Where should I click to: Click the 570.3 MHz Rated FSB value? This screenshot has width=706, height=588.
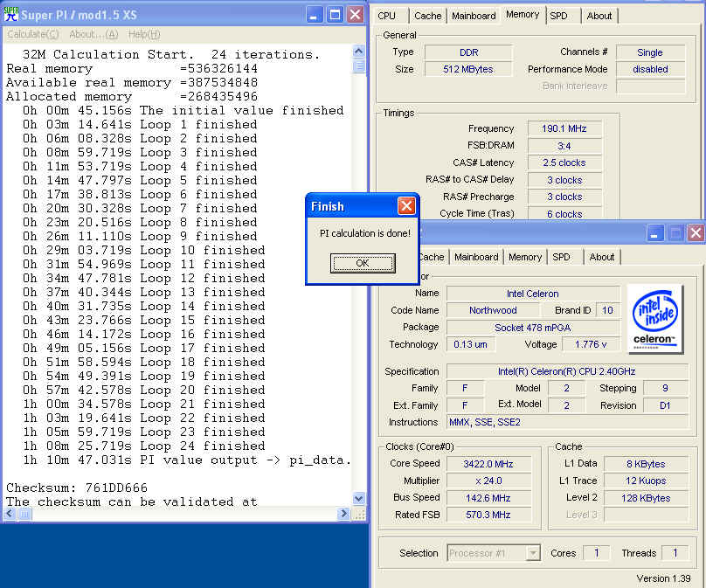point(488,515)
